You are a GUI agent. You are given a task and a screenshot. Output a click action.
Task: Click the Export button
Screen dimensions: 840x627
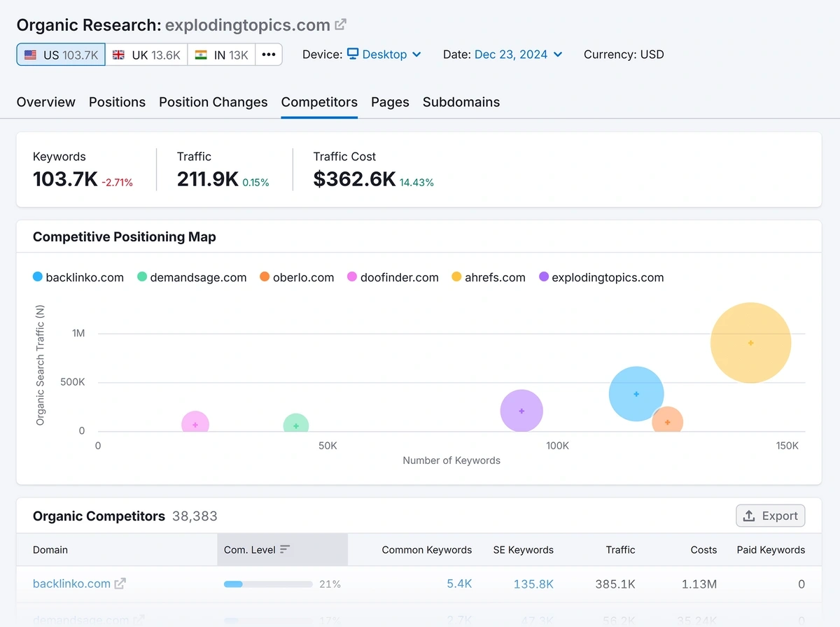770,515
